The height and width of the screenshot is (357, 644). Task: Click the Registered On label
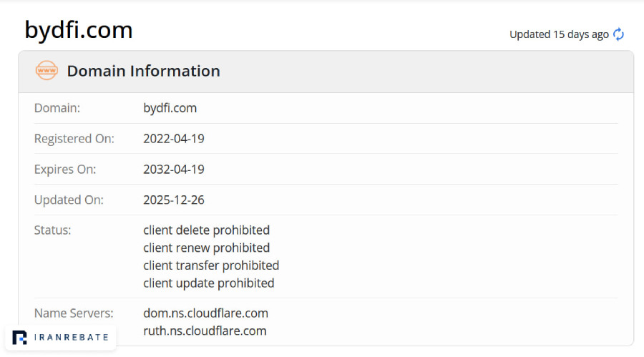[74, 139]
